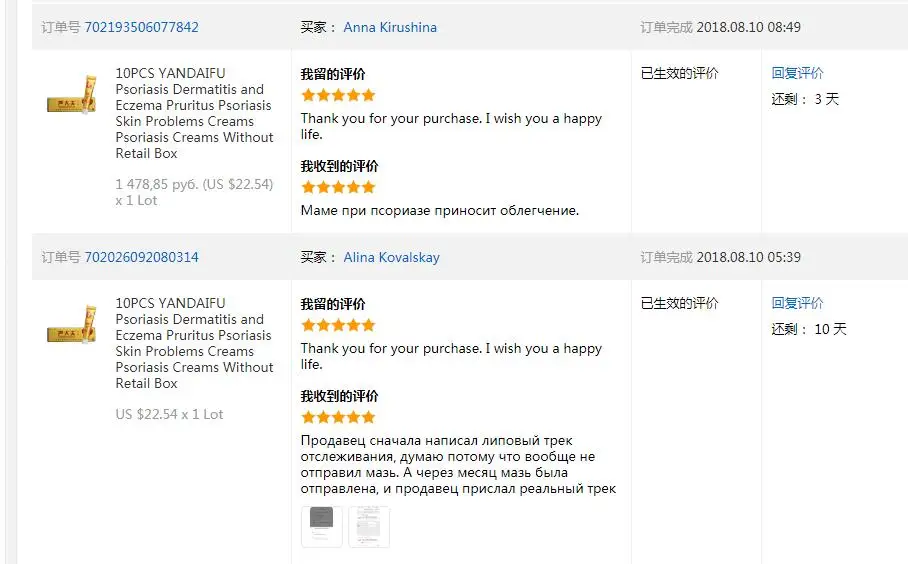This screenshot has height=564, width=908.
Task: Open first photo attached to Alina's review
Action: point(322,526)
